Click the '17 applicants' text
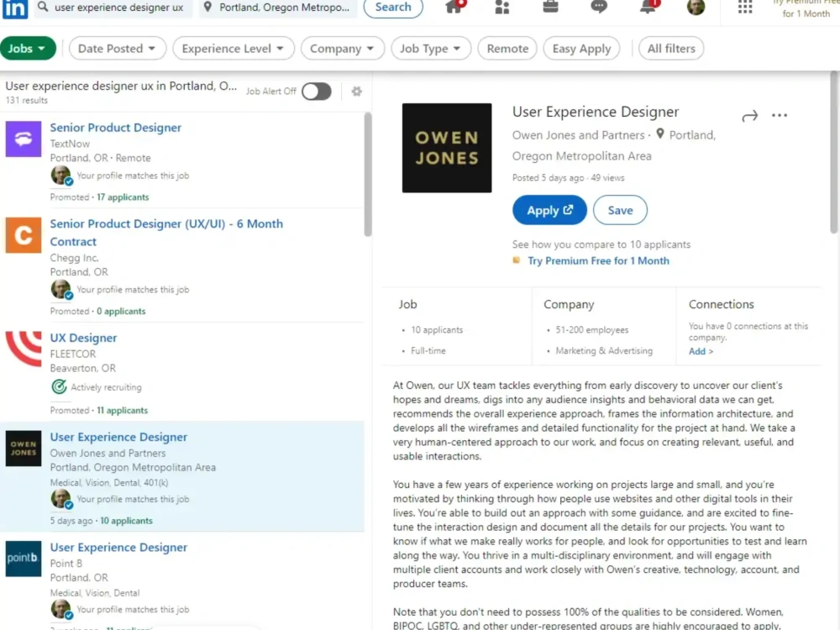The image size is (840, 630). click(x=123, y=197)
